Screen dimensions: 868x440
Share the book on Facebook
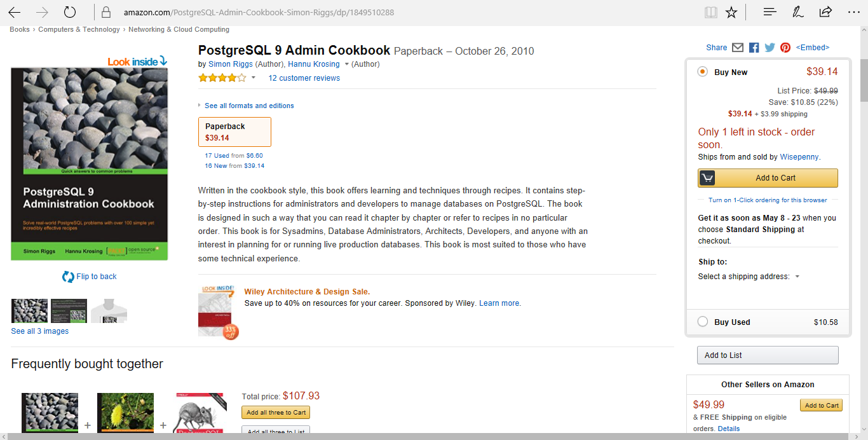click(753, 47)
